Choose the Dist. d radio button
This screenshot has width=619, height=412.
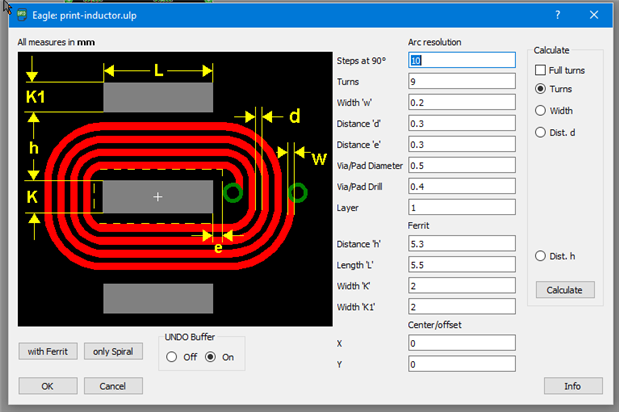[541, 132]
